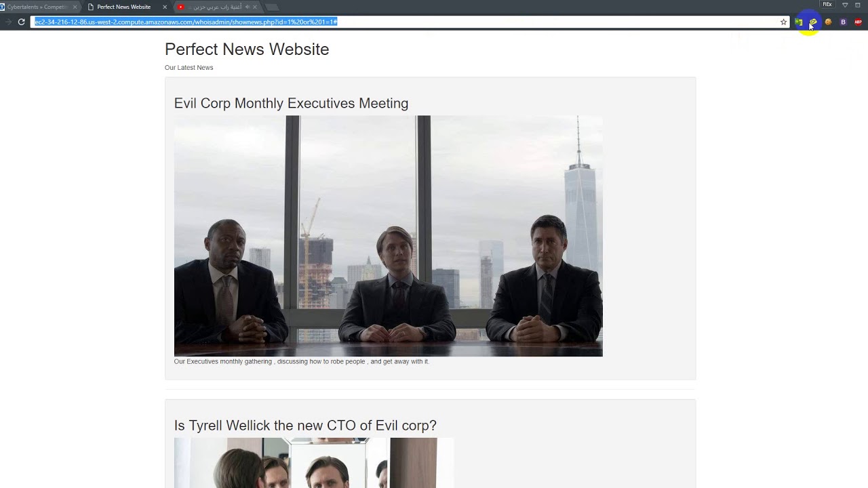Close the Cybertalents tab
This screenshot has width=868, height=488.
point(75,7)
